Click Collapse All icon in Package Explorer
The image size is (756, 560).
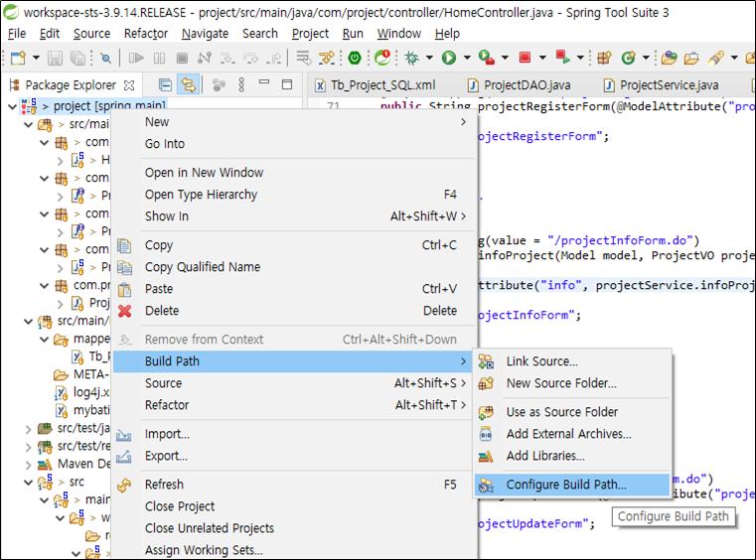click(165, 85)
